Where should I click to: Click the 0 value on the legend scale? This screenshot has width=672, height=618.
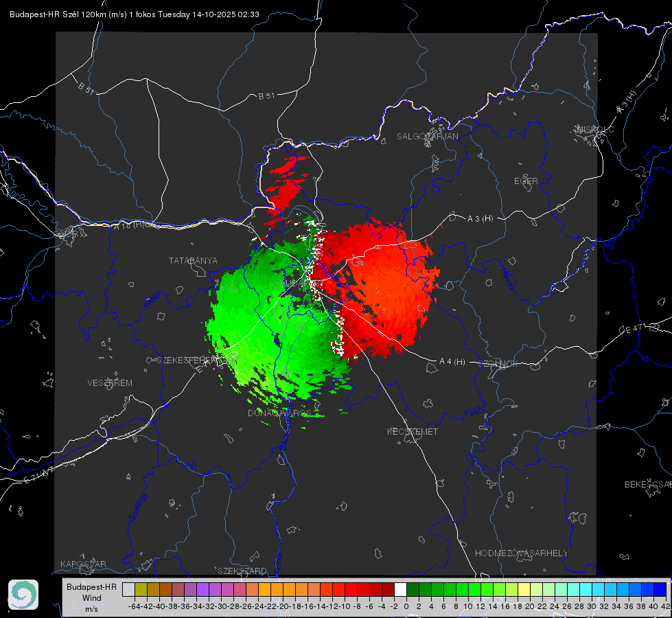(406, 606)
